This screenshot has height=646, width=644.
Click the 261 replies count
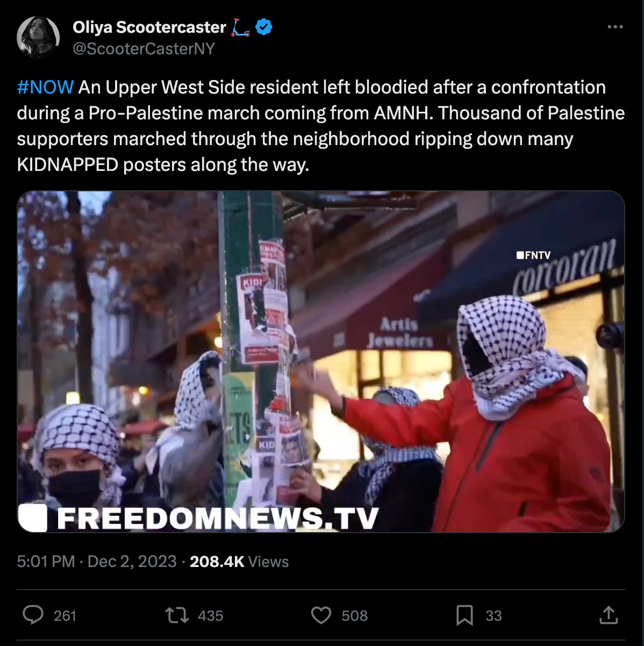pyautogui.click(x=65, y=615)
